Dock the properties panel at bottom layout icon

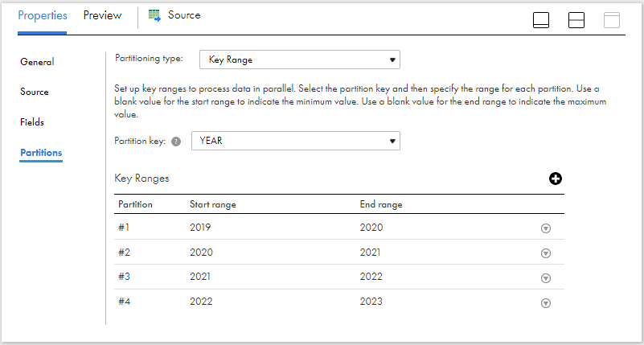(x=541, y=20)
